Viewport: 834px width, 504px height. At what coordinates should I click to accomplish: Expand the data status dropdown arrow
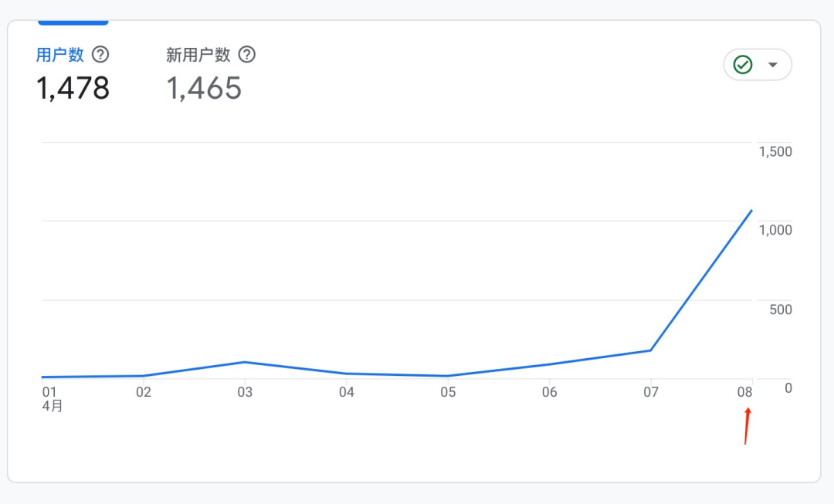[x=773, y=65]
